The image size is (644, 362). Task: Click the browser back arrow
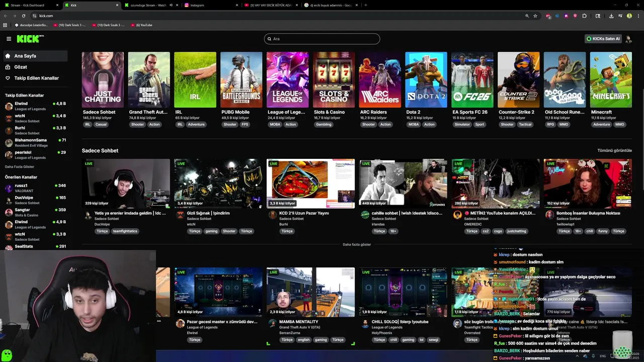tap(6, 16)
